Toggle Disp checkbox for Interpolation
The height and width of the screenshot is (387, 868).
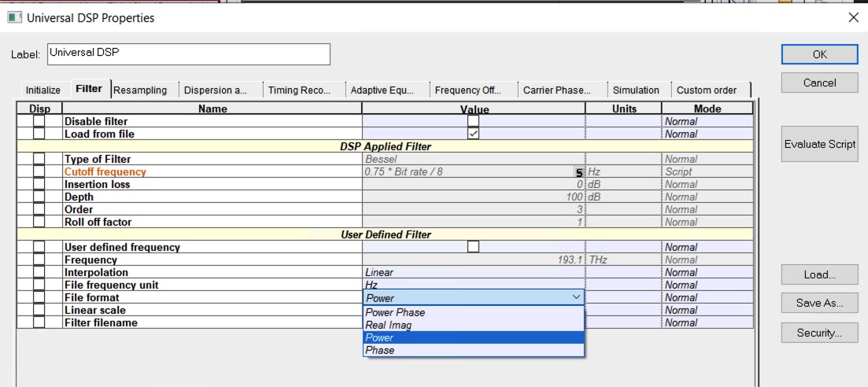(39, 272)
